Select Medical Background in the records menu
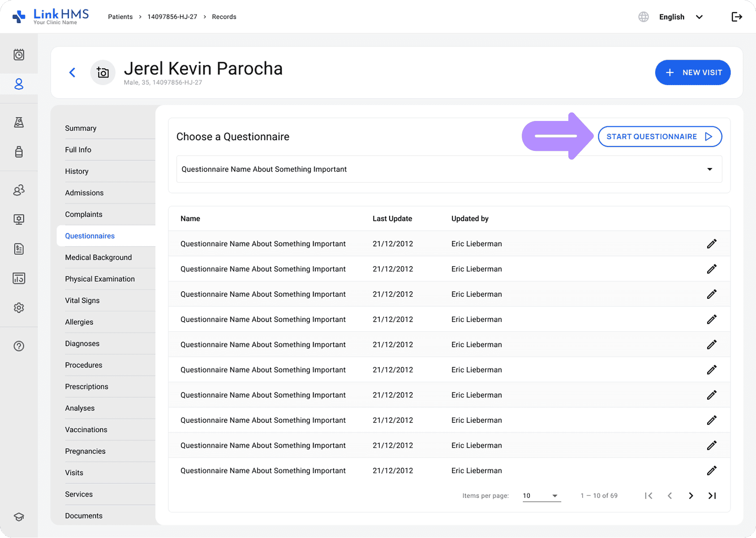 pos(99,258)
